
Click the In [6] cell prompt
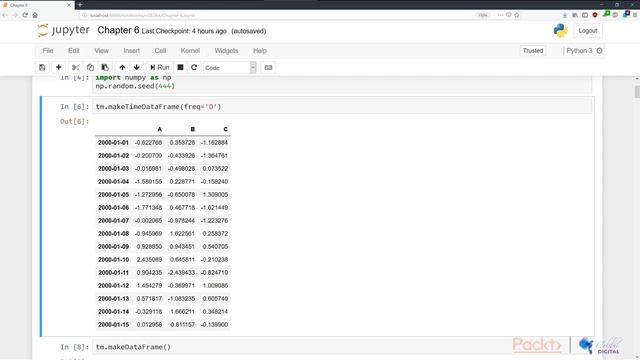[74, 107]
